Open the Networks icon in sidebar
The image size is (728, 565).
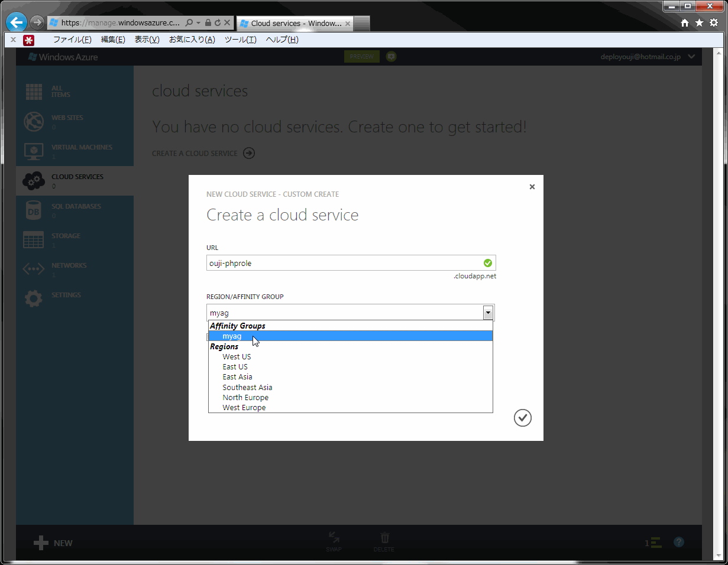point(33,269)
